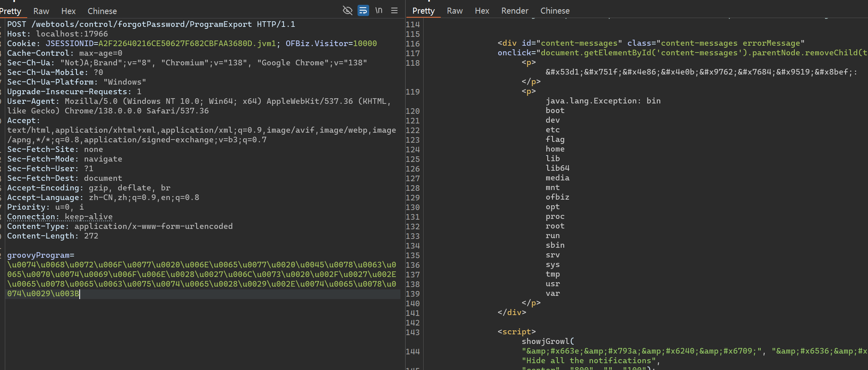
Task: Click the java.lang.Exception: bin line
Action: tap(603, 101)
